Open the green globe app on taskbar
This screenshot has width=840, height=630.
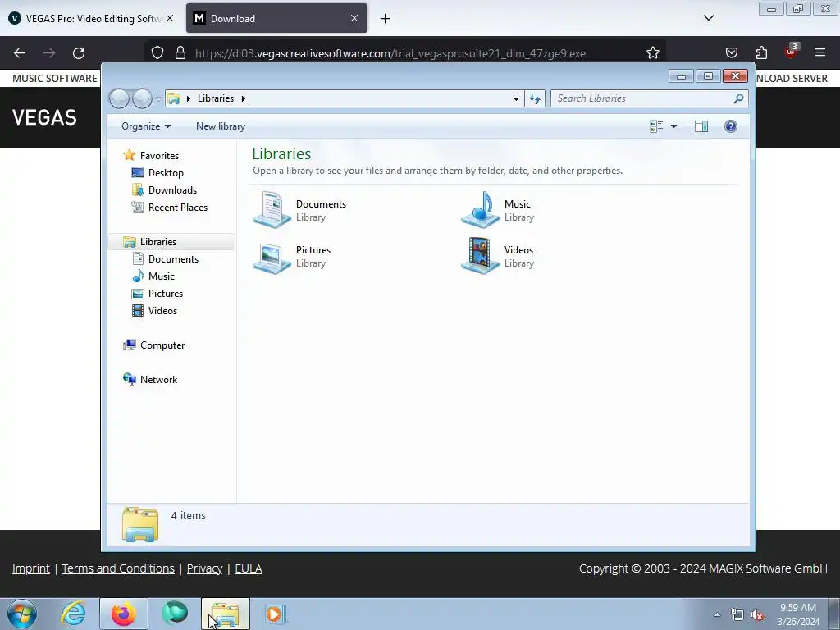tap(175, 614)
